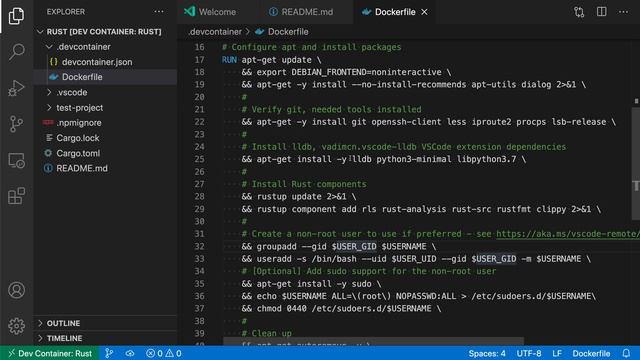Open the Search view icon
This screenshot has width=640, height=360.
(x=16, y=52)
